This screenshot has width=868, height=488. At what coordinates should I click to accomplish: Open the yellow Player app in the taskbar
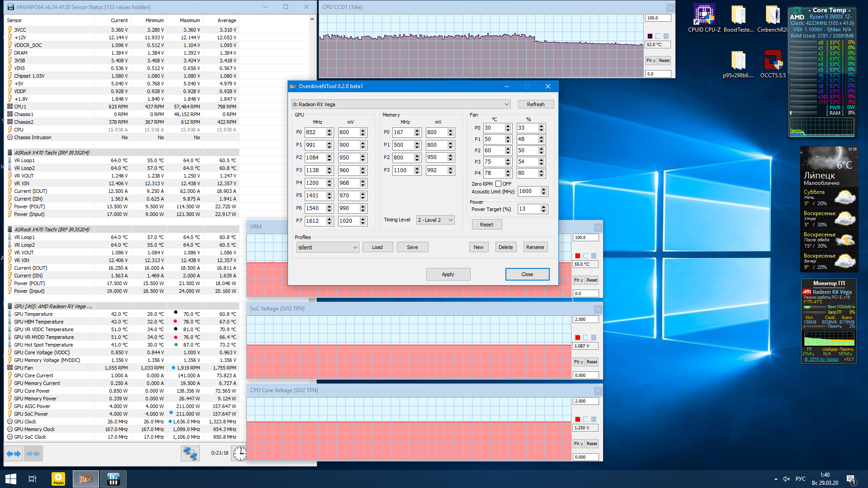pyautogui.click(x=58, y=479)
